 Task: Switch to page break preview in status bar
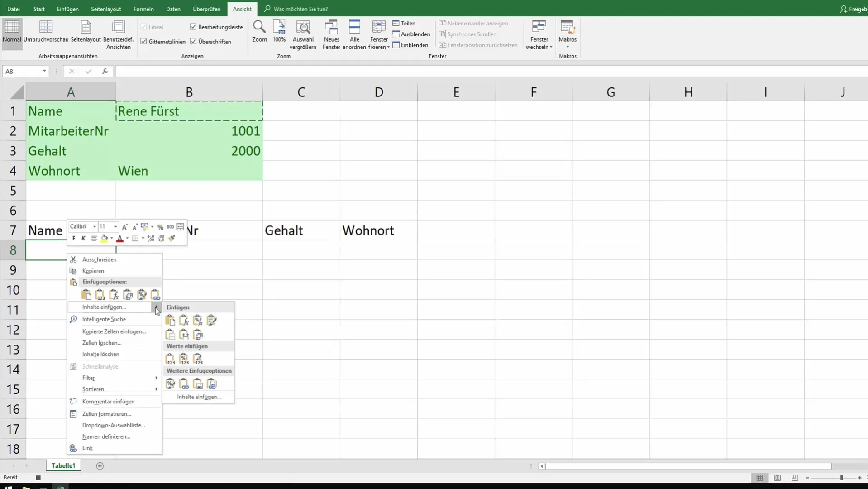tap(795, 478)
